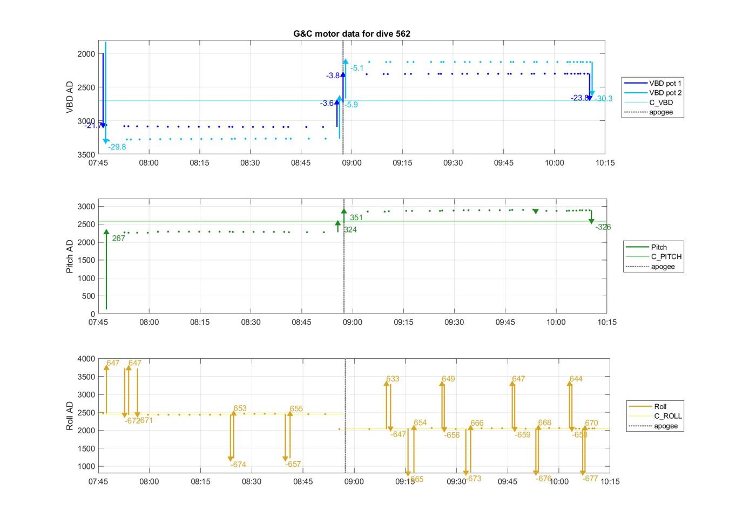
Task: Click the '654' roll data label
Action: (420, 423)
